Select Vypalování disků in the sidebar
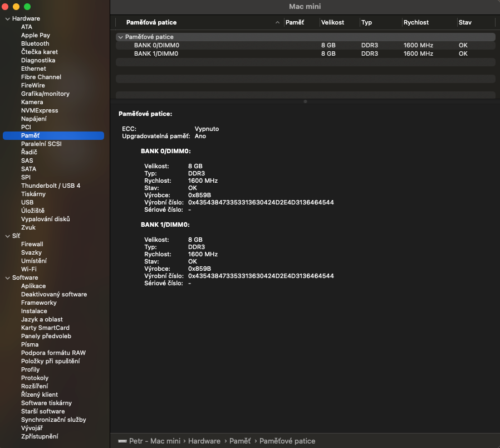The height and width of the screenshot is (448, 500). (x=45, y=219)
